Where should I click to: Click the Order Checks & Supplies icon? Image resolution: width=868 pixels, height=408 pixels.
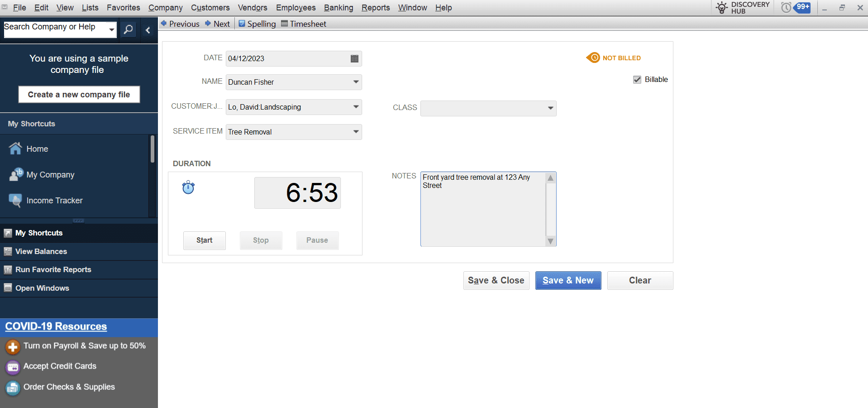click(13, 388)
